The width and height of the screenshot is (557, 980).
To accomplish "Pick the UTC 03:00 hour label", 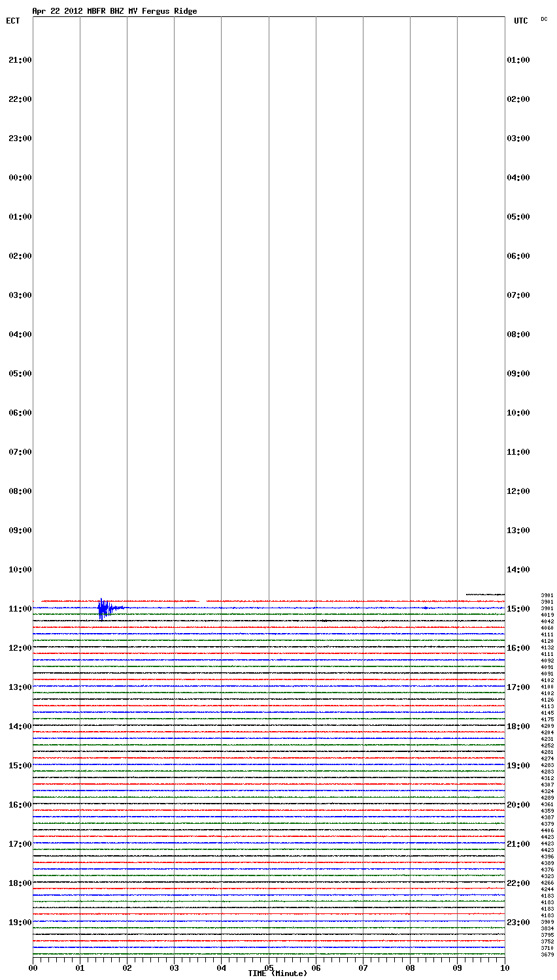I will [x=518, y=139].
